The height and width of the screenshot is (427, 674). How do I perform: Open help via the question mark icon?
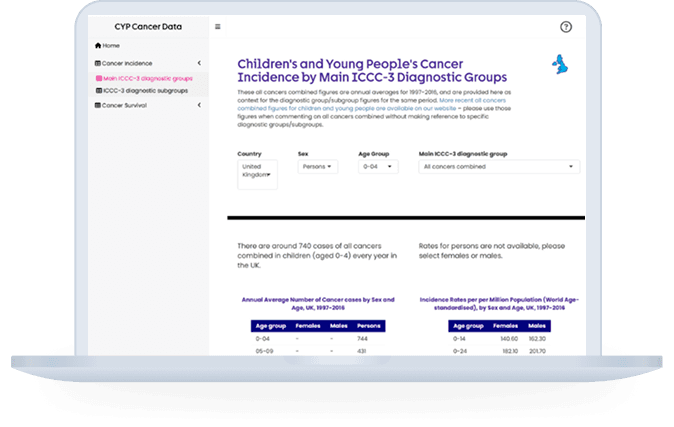tap(566, 28)
